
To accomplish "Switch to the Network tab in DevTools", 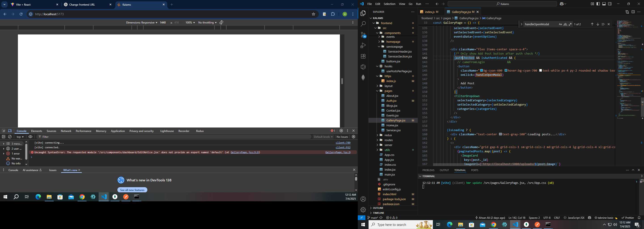I will point(66,131).
